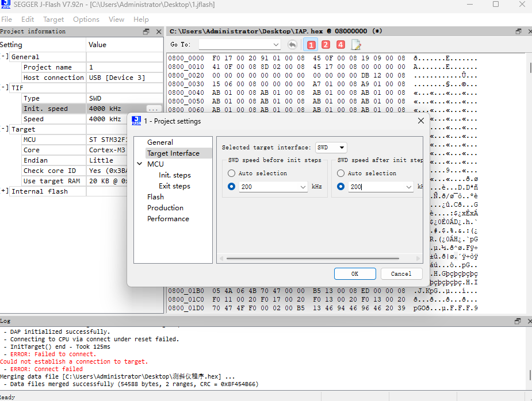Click the Go To navigation arrow icon
The width and height of the screenshot is (532, 401).
[x=293, y=44]
